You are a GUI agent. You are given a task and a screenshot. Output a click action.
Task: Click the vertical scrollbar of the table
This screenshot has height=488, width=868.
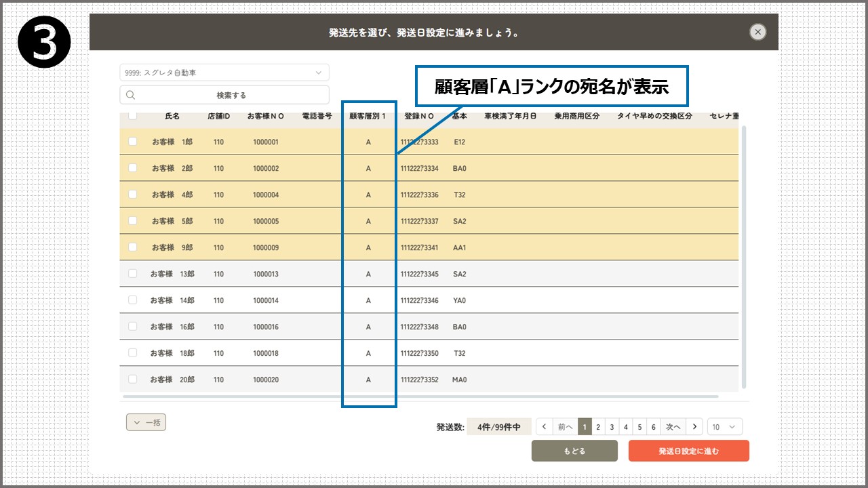tap(744, 257)
